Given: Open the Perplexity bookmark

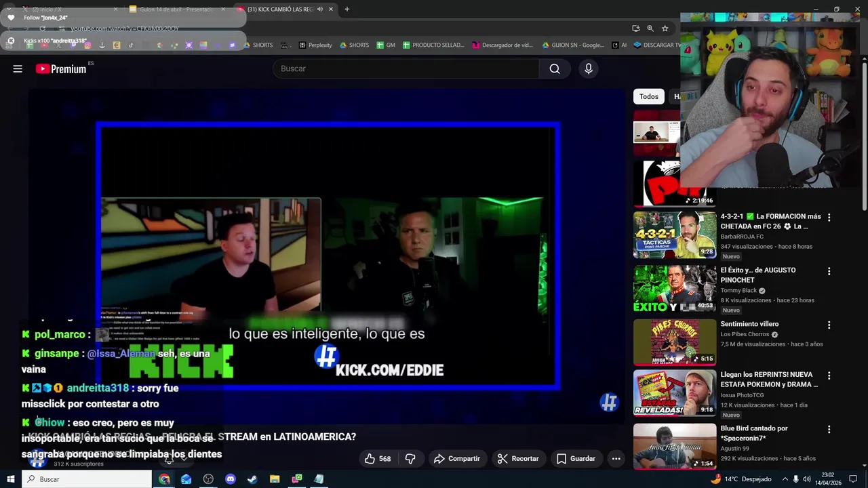Looking at the screenshot, I should tap(315, 45).
